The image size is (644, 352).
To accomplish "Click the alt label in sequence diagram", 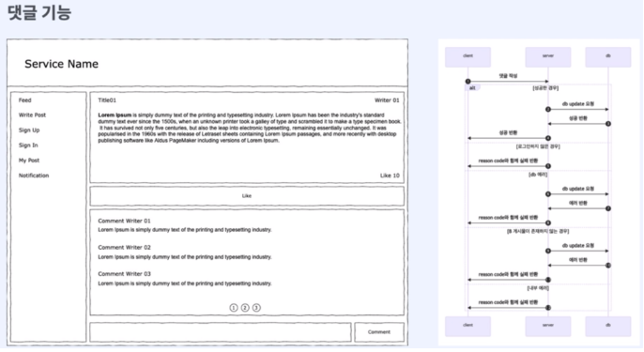I will point(472,88).
